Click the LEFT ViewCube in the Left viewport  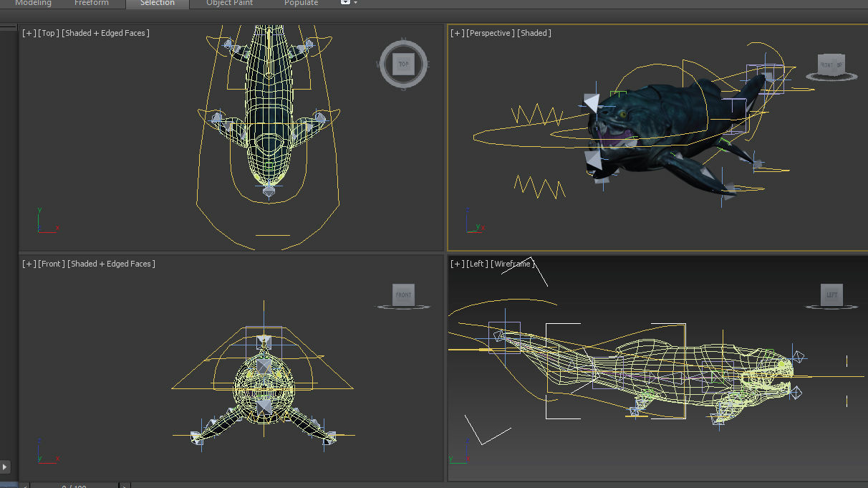831,295
